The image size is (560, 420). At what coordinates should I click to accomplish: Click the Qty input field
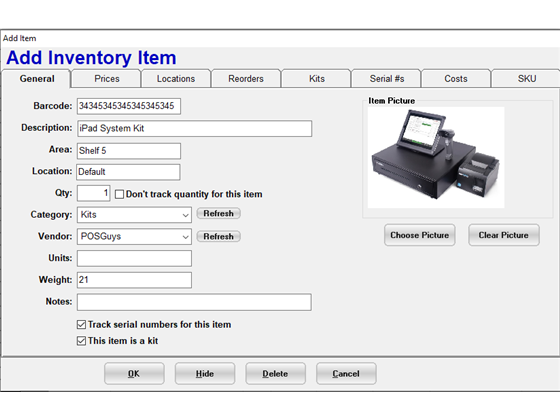pos(94,193)
